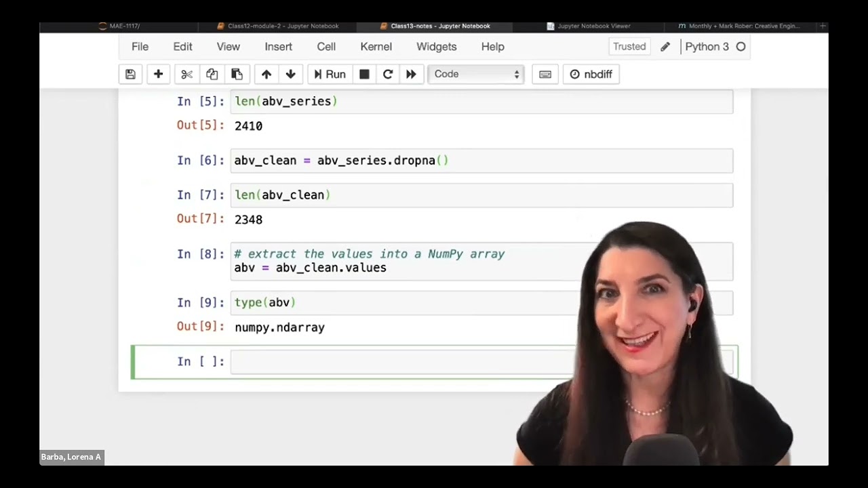The width and height of the screenshot is (868, 488).
Task: Move selected cell down arrow
Action: 290,74
